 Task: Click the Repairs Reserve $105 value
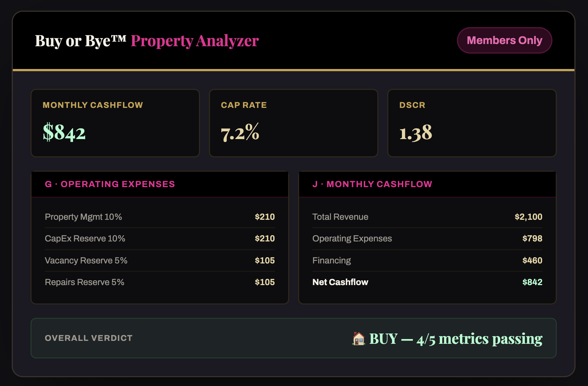pos(265,282)
